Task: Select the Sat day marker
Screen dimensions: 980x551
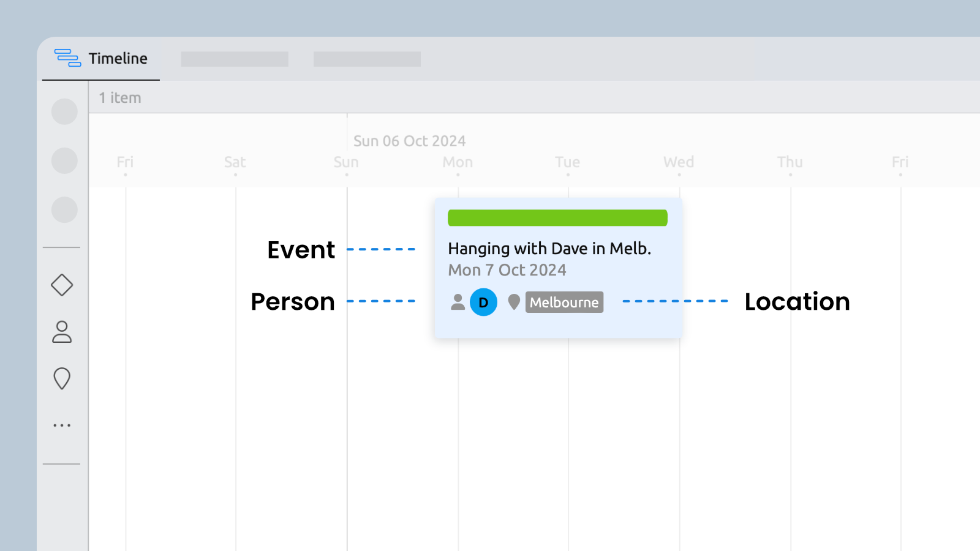Action: coord(235,162)
